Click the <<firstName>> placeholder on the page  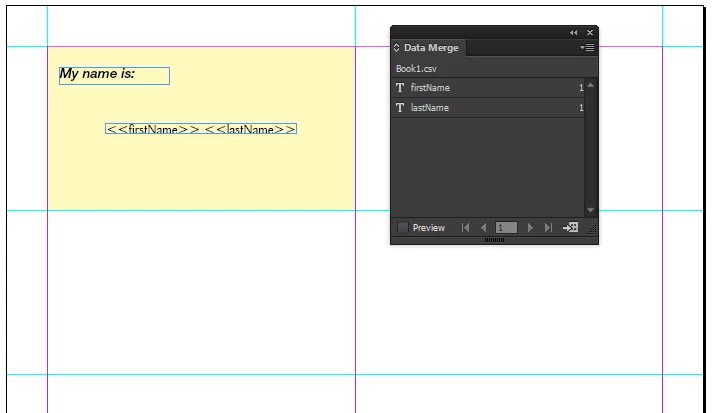coord(153,129)
